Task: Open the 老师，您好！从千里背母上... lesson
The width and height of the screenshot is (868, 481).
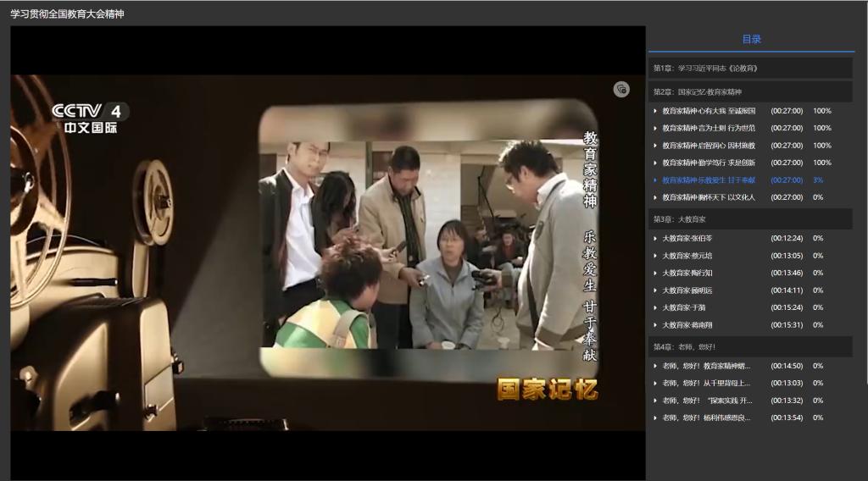Action: 706,383
